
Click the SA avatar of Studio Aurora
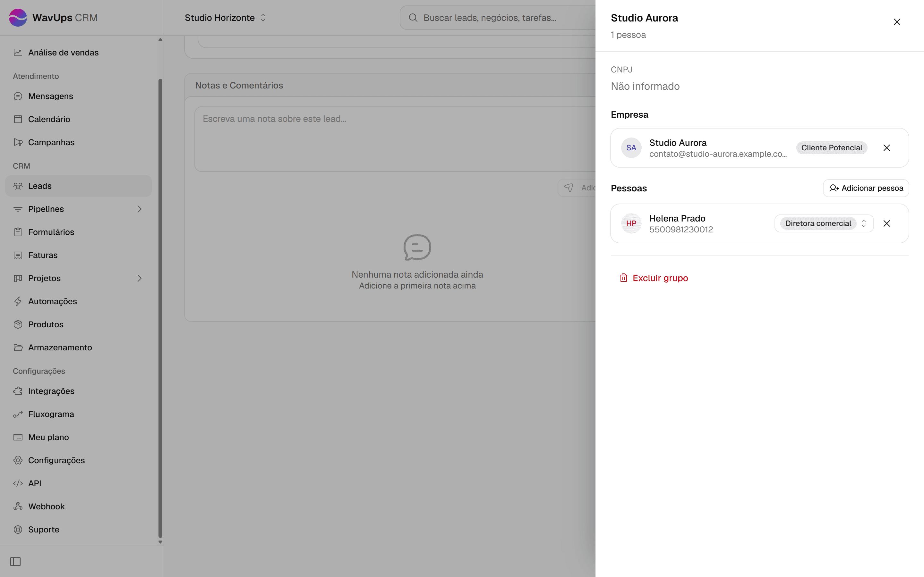pyautogui.click(x=631, y=148)
